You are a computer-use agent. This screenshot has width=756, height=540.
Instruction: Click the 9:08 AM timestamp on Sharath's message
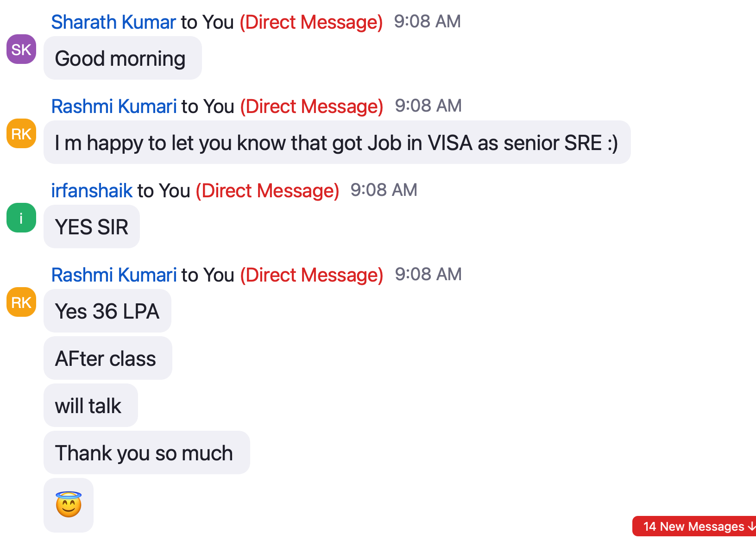(428, 21)
